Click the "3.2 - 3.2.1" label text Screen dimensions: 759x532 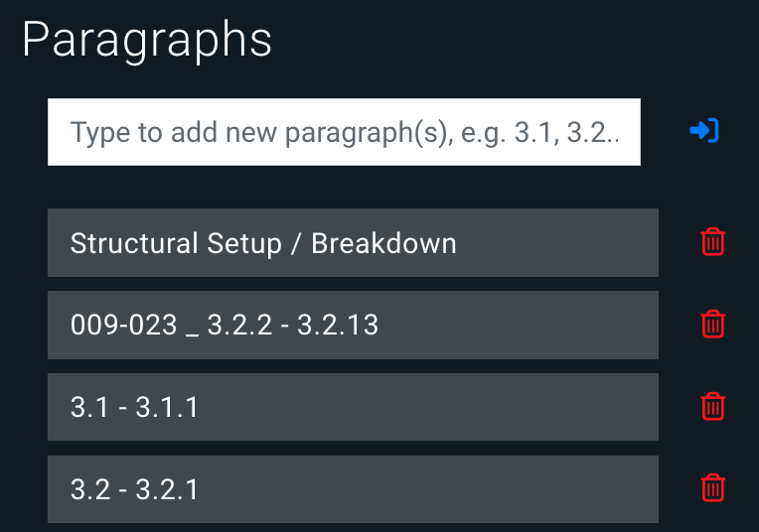pyautogui.click(x=134, y=488)
